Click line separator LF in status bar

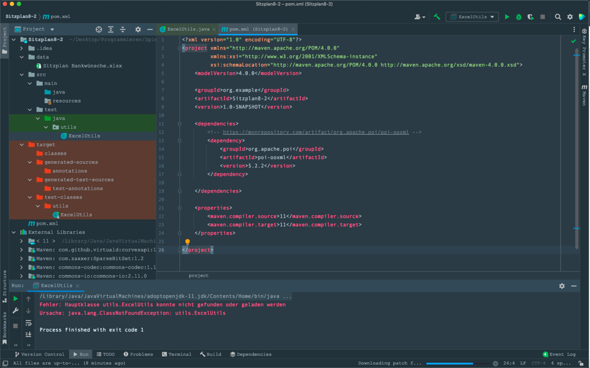pyautogui.click(x=523, y=363)
